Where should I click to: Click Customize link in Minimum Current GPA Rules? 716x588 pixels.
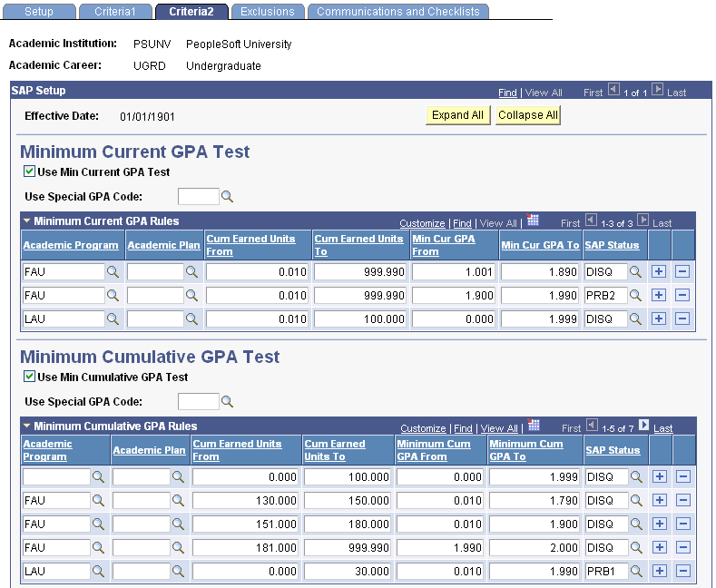[422, 223]
